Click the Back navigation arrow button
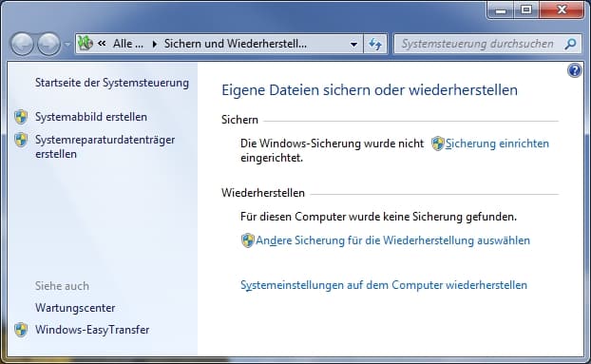 pyautogui.click(x=22, y=44)
